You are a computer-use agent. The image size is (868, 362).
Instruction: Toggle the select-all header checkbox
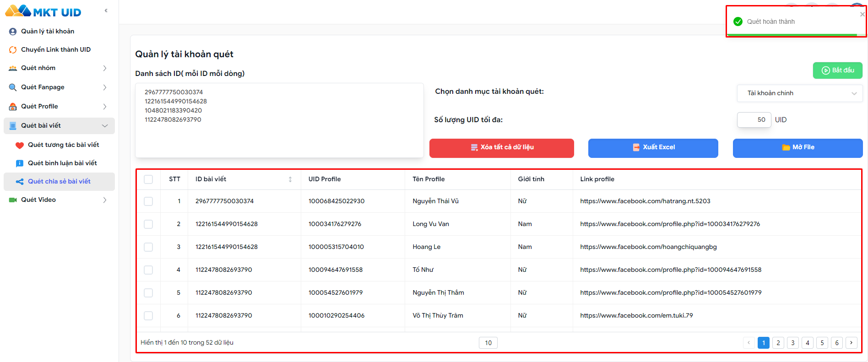pos(148,179)
